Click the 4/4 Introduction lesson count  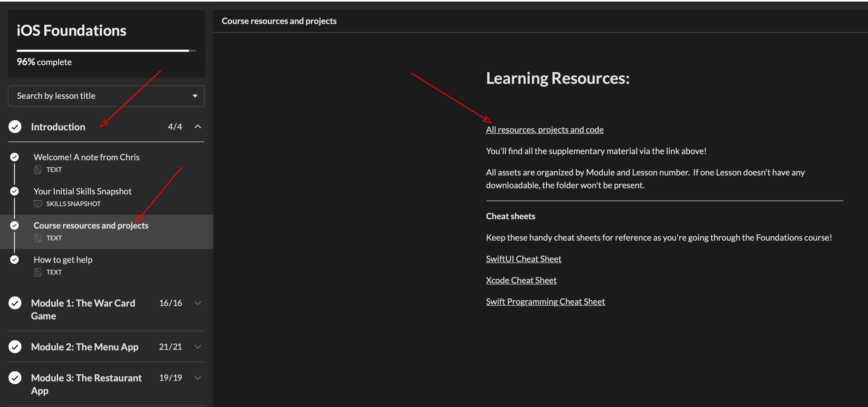175,127
